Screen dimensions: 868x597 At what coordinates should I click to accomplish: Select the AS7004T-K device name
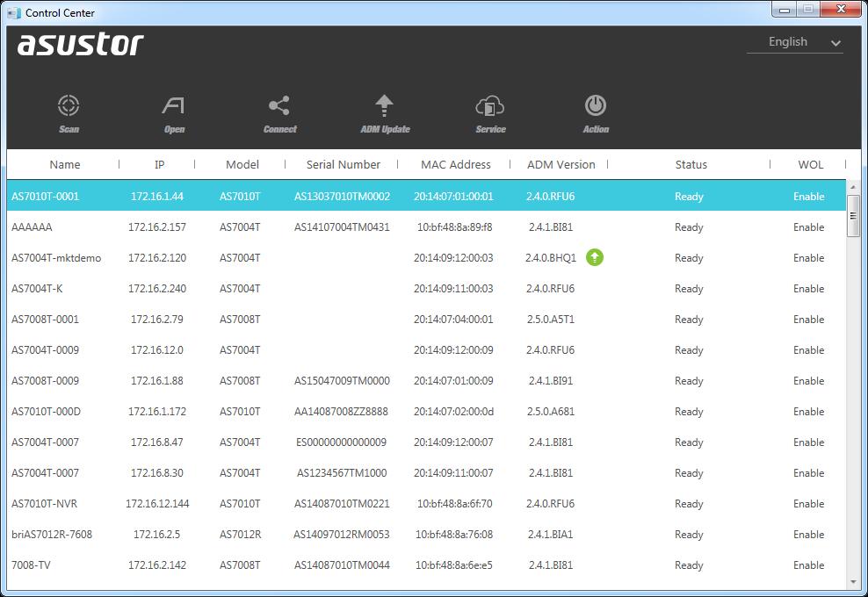pos(37,288)
